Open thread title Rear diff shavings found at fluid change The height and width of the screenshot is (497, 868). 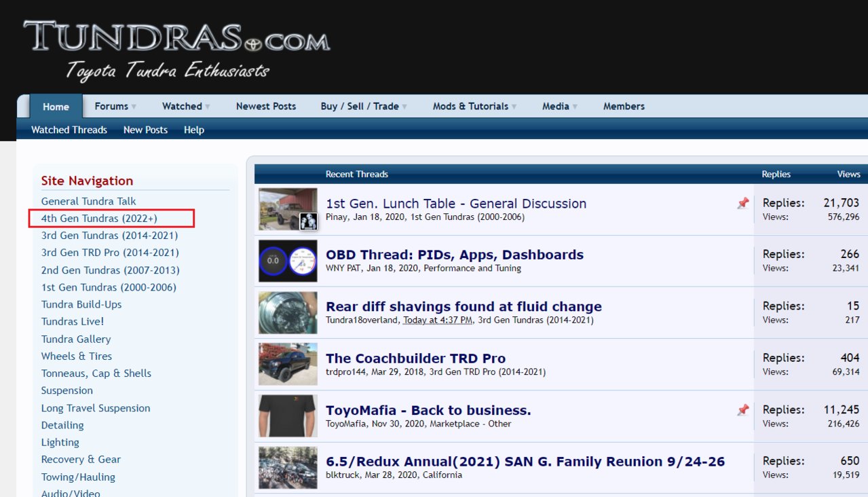(x=464, y=307)
